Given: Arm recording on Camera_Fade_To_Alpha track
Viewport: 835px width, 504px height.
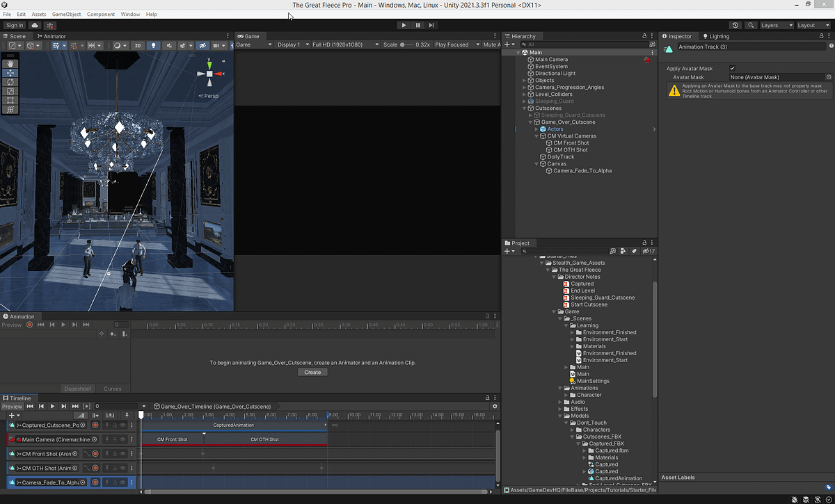Looking at the screenshot, I should pos(95,482).
